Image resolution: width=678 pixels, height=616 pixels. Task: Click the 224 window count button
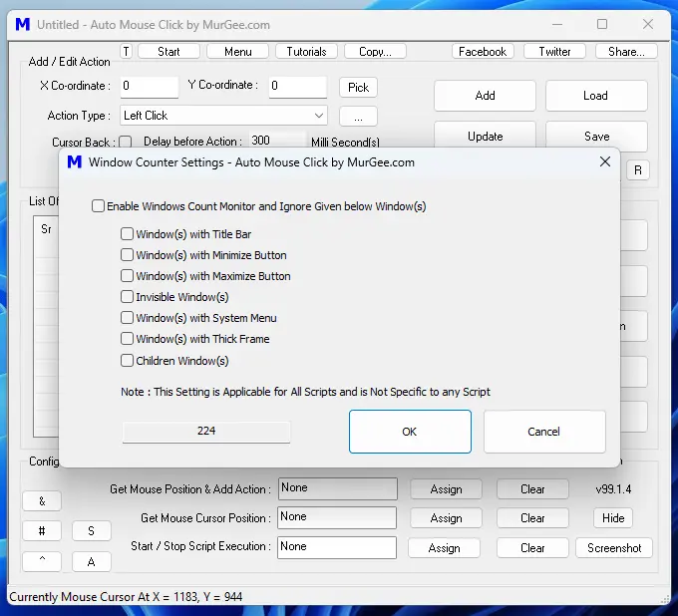(206, 431)
